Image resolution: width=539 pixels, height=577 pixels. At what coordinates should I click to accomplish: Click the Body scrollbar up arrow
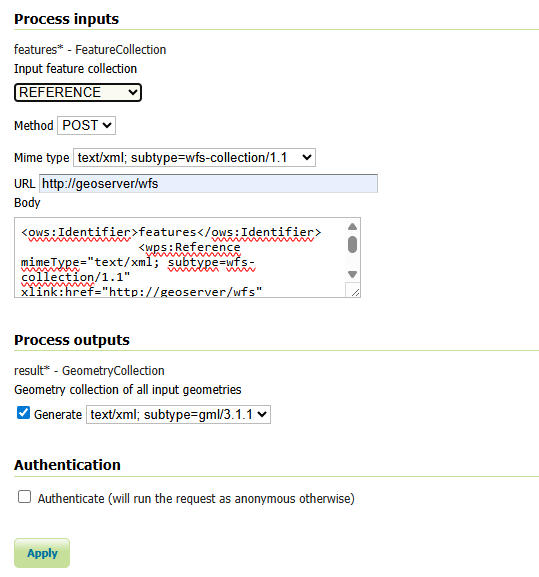352,227
